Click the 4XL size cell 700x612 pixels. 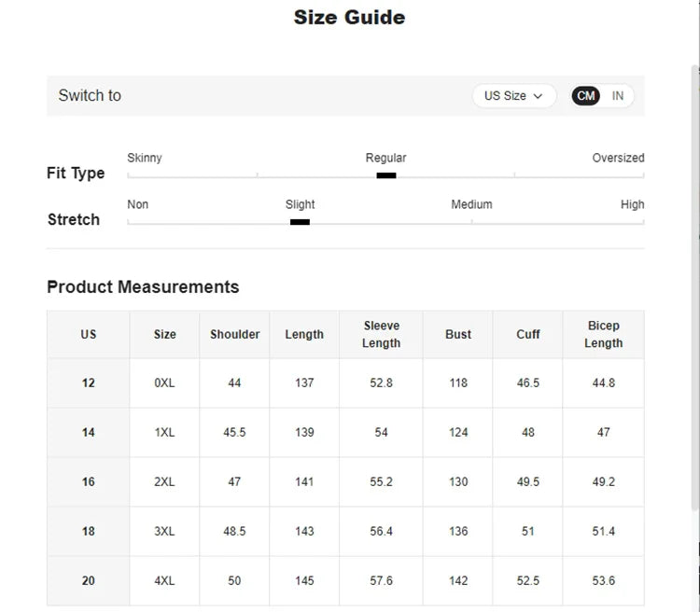click(x=164, y=581)
